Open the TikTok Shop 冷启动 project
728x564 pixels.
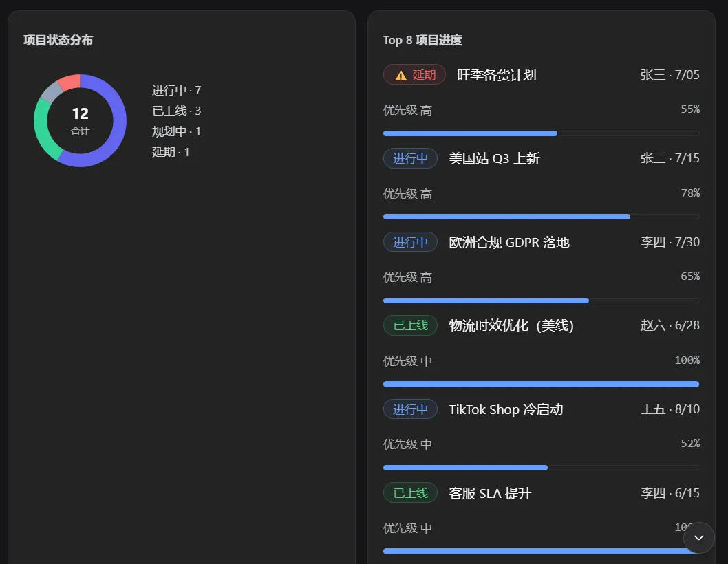506,409
